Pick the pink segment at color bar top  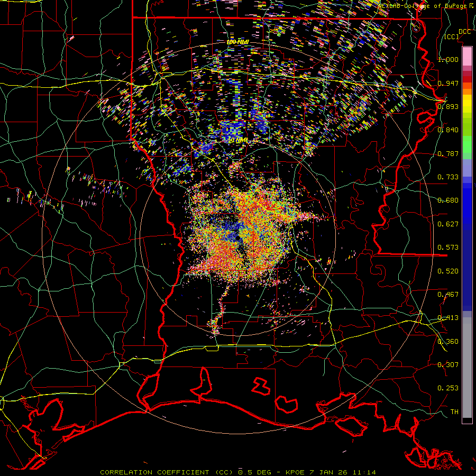pos(467,56)
